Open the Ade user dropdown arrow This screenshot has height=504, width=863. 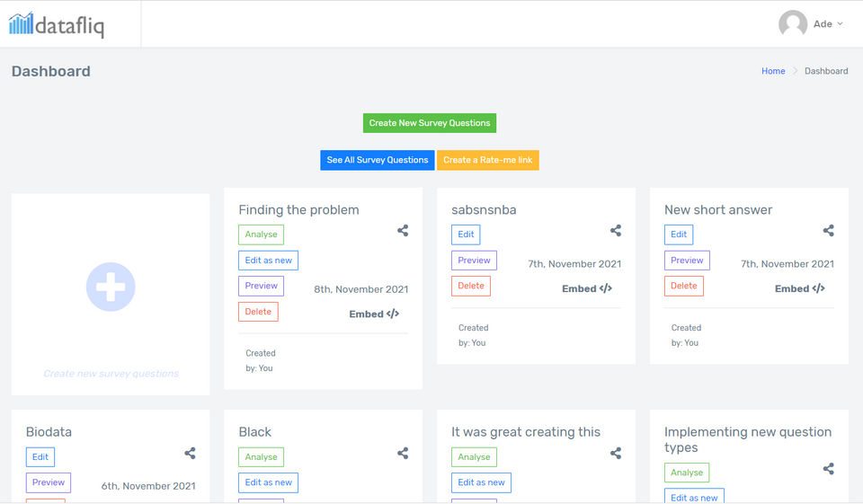(841, 24)
